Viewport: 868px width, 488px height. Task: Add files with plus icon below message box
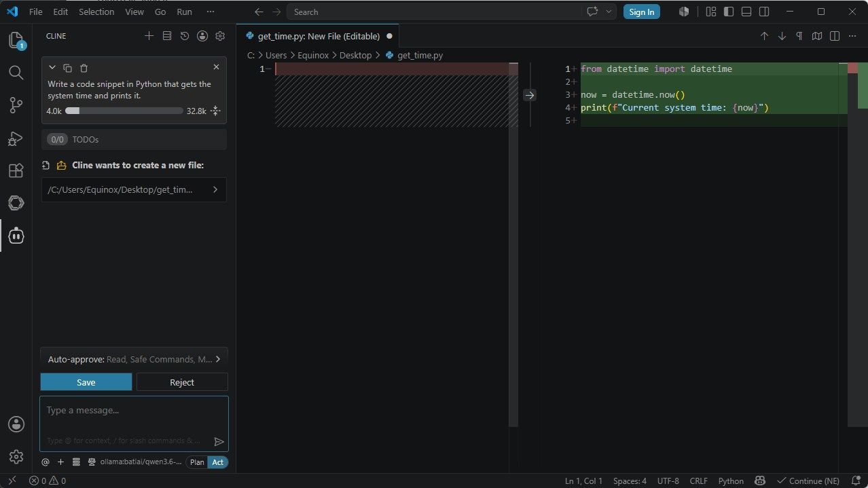point(60,462)
